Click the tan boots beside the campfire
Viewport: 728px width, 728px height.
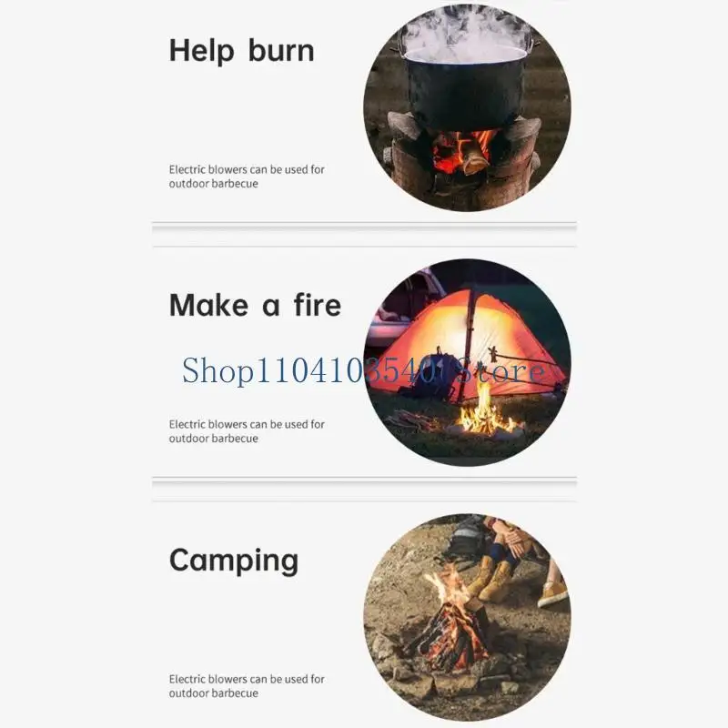494,580
